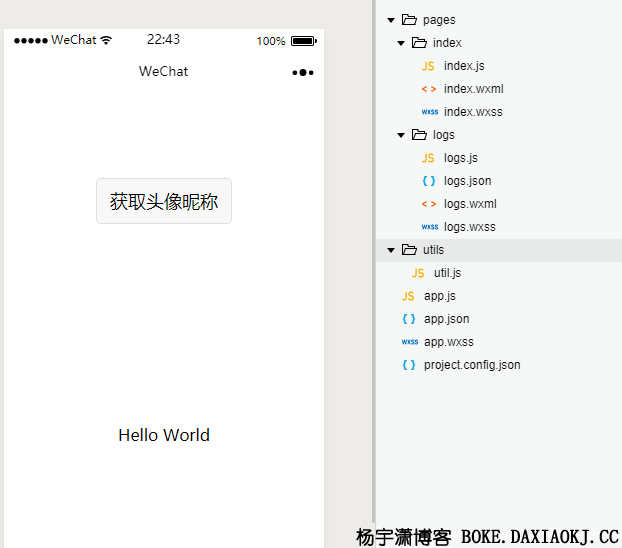
Task: Click the JS icon beside util.js
Action: 418,273
